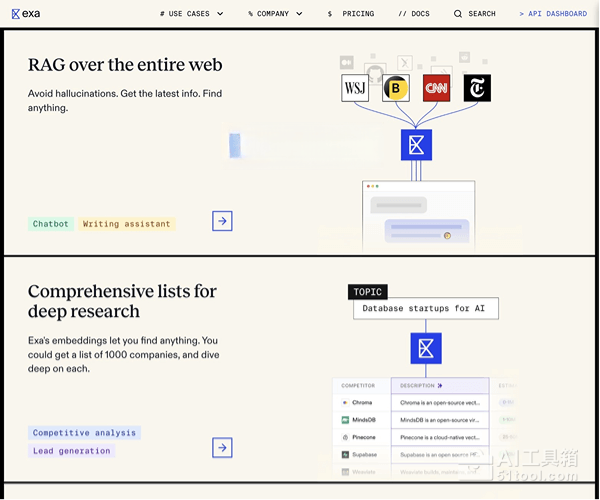The height and width of the screenshot is (500, 600).
Task: Open the Docs page
Action: (x=415, y=14)
